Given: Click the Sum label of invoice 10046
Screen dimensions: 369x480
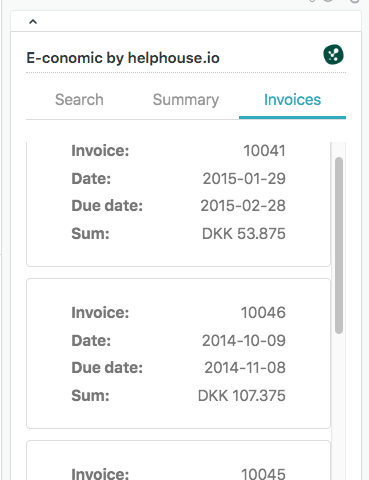Looking at the screenshot, I should click(90, 396).
